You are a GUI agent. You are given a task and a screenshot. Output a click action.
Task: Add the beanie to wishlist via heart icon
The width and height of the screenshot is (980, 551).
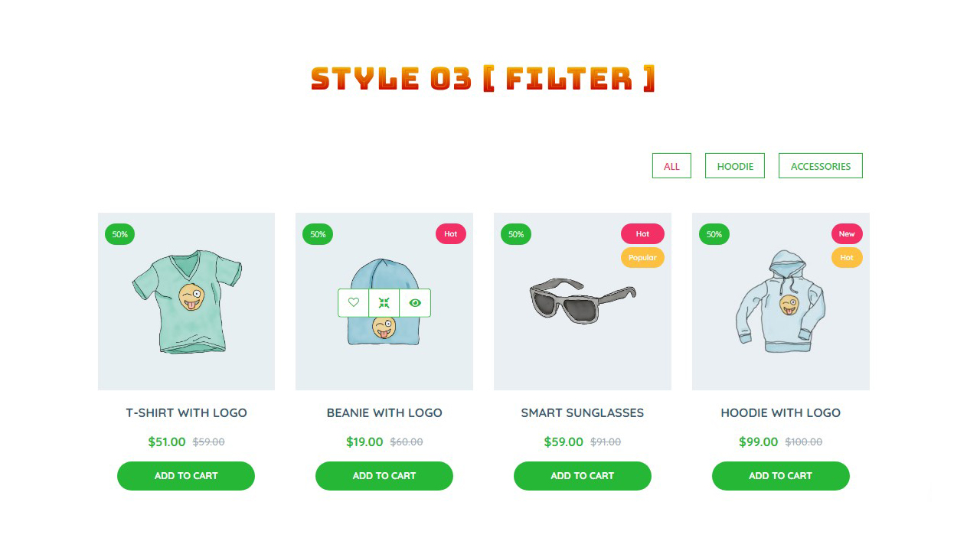[353, 303]
